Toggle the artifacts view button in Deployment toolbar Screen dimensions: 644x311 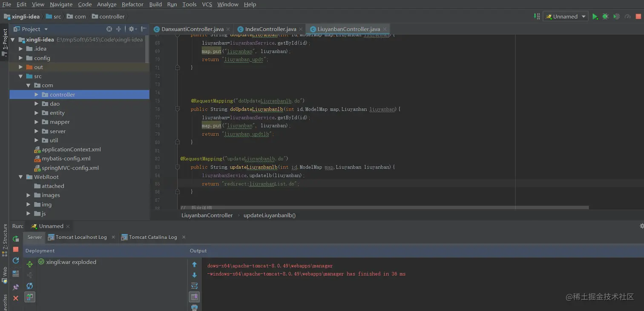[x=29, y=297]
